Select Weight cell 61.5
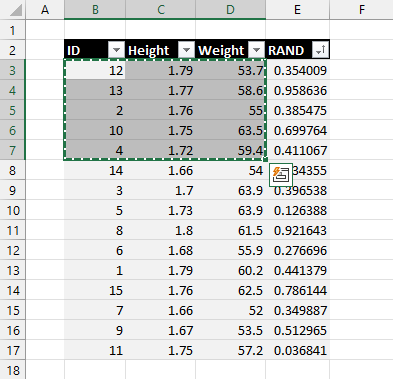 (231, 230)
